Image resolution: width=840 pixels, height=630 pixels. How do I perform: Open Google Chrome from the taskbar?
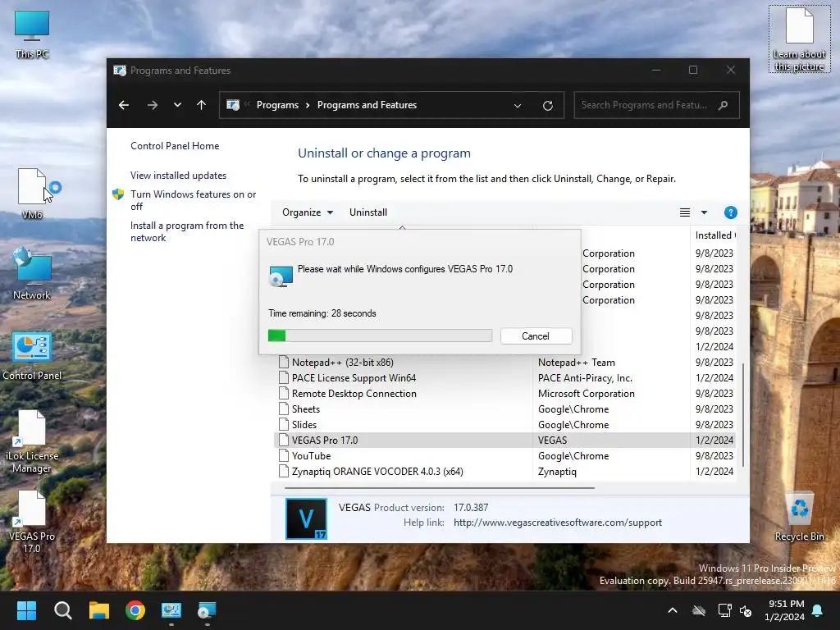pyautogui.click(x=135, y=610)
